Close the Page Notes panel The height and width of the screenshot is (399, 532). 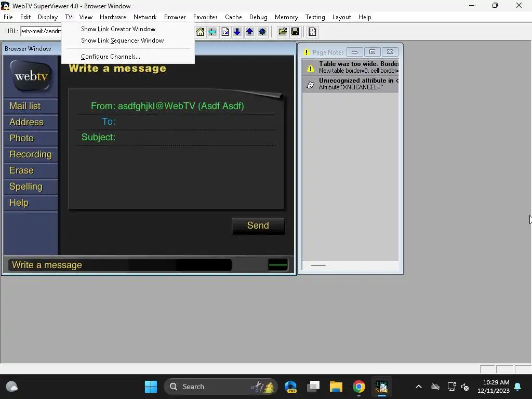[x=390, y=52]
